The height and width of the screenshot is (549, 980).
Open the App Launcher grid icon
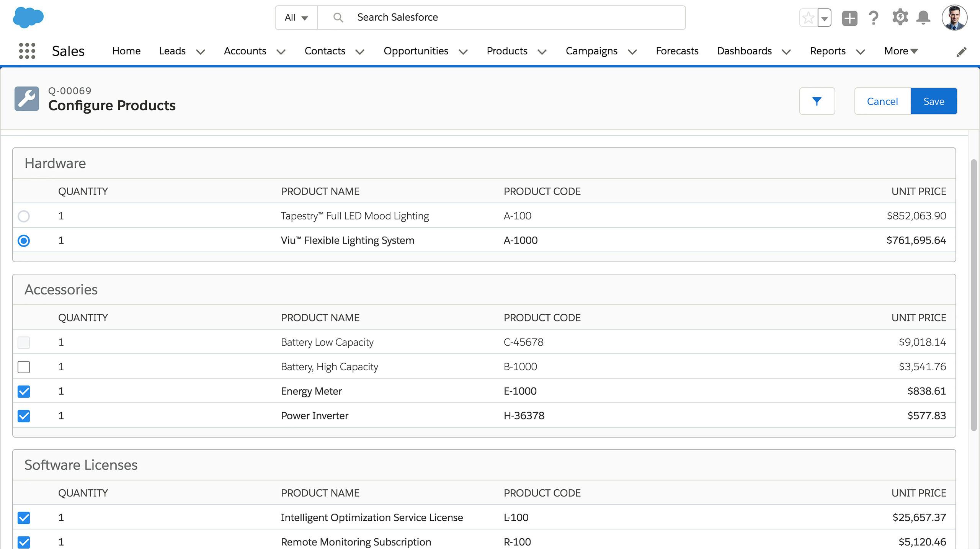coord(27,51)
